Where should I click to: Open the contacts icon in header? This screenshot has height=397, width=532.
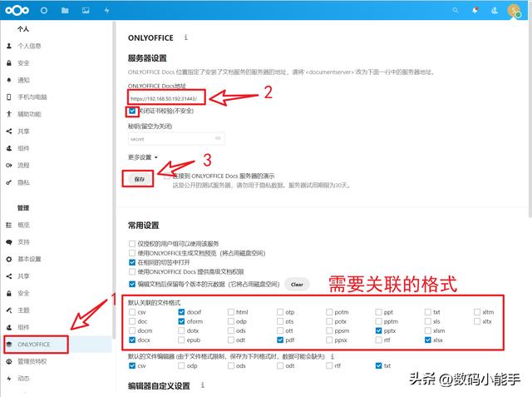coord(495,10)
